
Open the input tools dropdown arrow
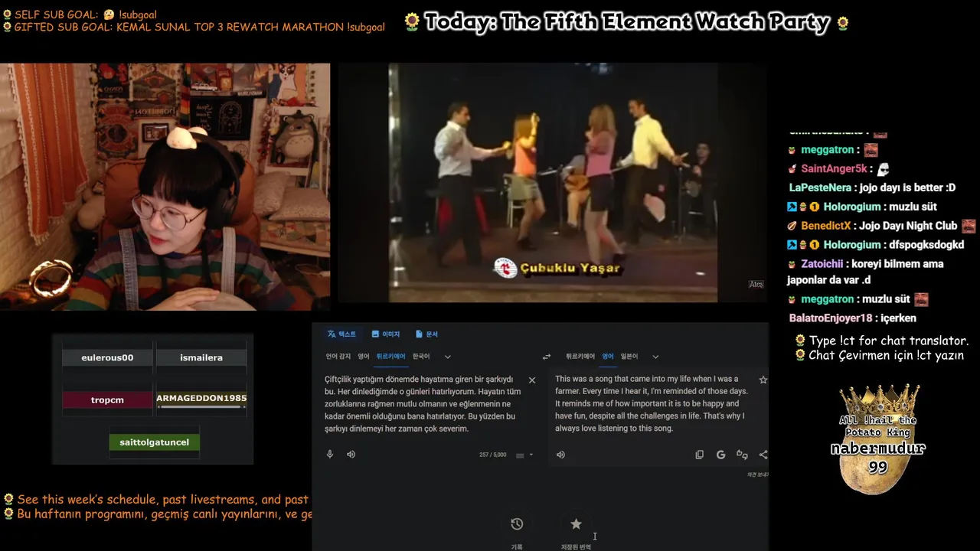coord(531,455)
